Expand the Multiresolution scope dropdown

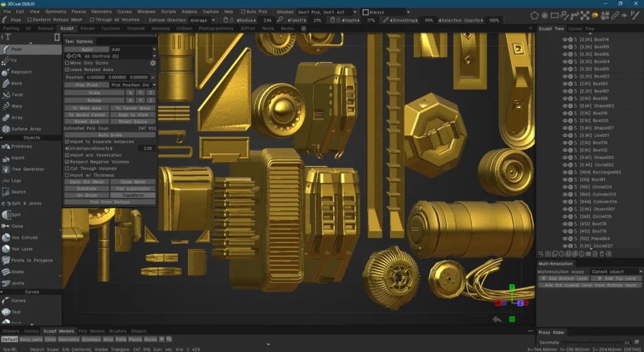click(x=615, y=272)
